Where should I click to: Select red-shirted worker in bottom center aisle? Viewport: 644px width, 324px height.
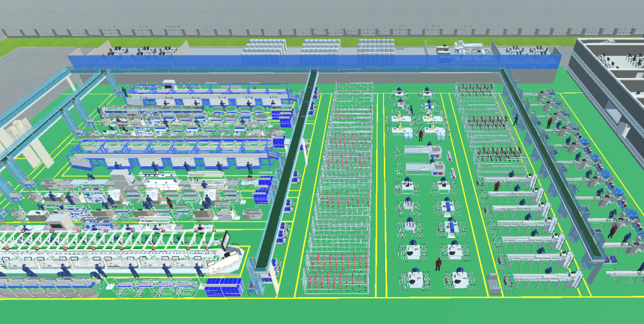[x=439, y=263]
